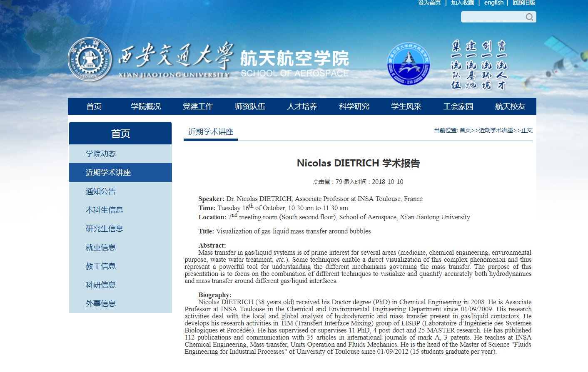Click the Title line about gas-liquid mass transfer

284,231
